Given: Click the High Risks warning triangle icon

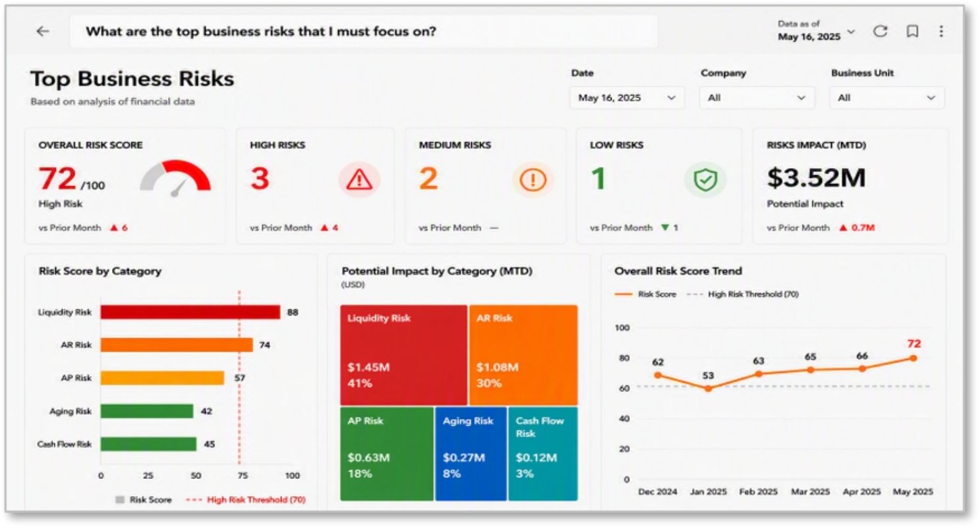Looking at the screenshot, I should (x=360, y=179).
